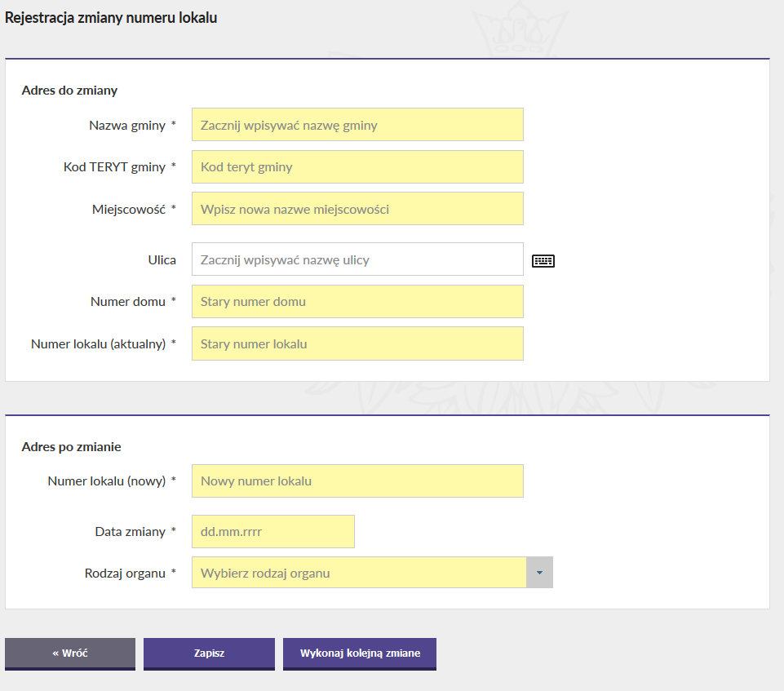Select the Data zmiany date field
This screenshot has width=784, height=691.
tap(273, 531)
